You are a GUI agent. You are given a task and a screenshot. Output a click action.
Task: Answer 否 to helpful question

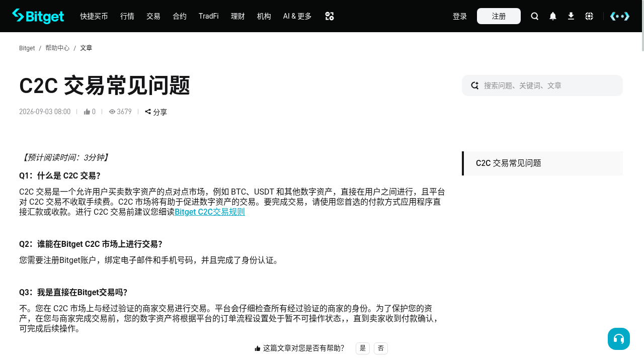[x=381, y=348]
